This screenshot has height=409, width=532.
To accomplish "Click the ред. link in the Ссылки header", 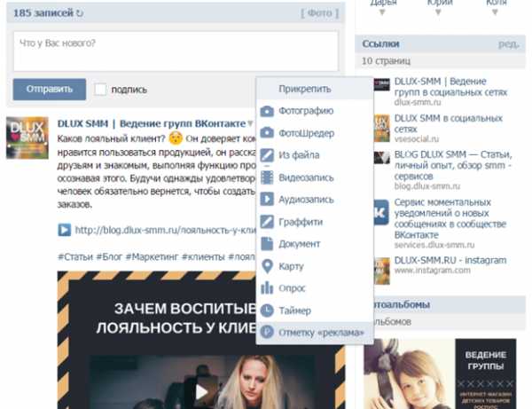I will 508,43.
